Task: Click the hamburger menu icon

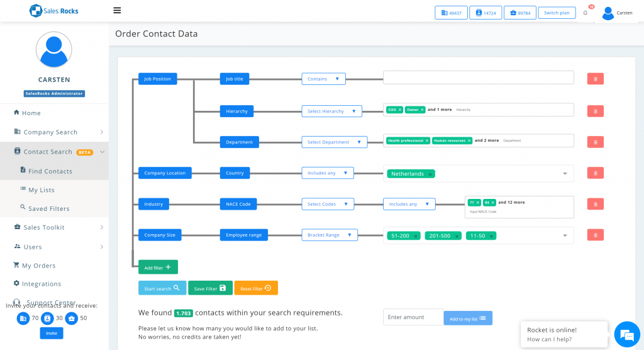Action: coord(117,11)
